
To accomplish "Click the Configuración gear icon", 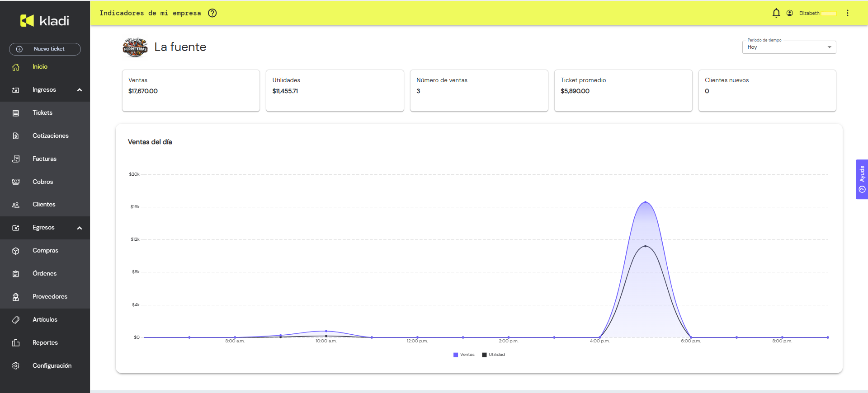I will point(16,366).
